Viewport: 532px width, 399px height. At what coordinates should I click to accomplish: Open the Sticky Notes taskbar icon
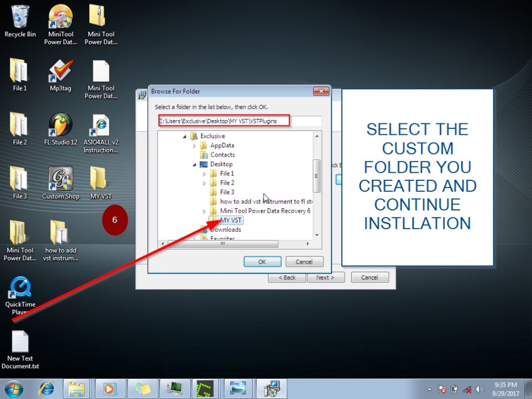(143, 389)
